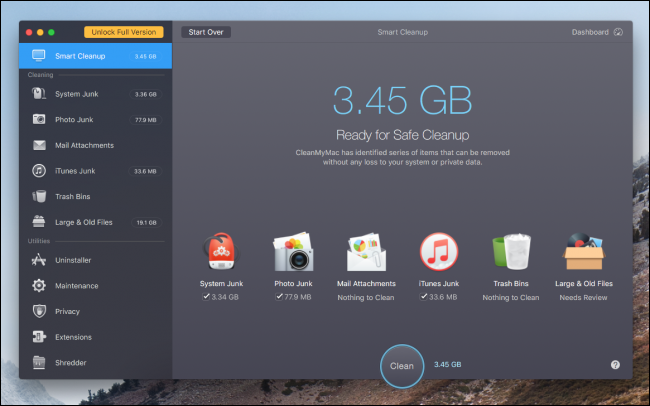The height and width of the screenshot is (406, 650).
Task: Click the round Clean button
Action: pyautogui.click(x=402, y=366)
